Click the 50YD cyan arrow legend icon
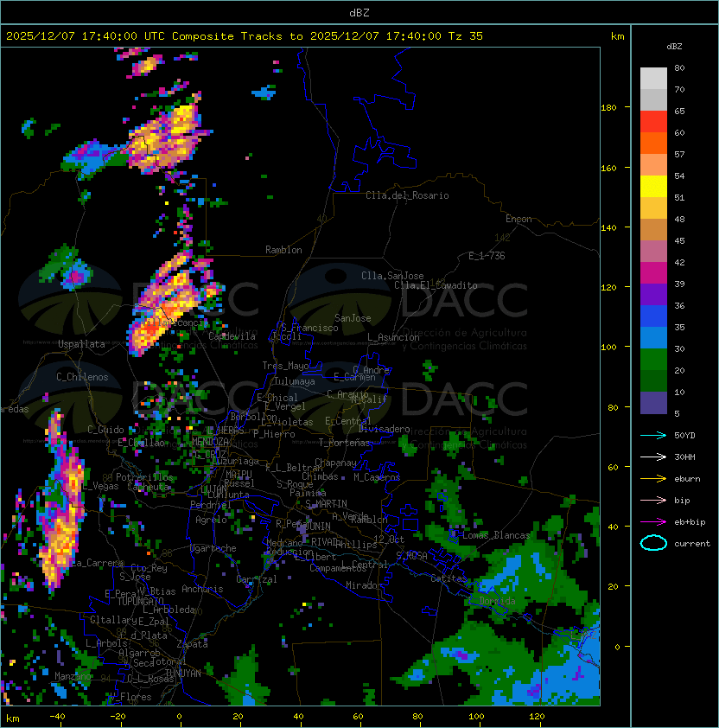719x728 pixels. 653,436
